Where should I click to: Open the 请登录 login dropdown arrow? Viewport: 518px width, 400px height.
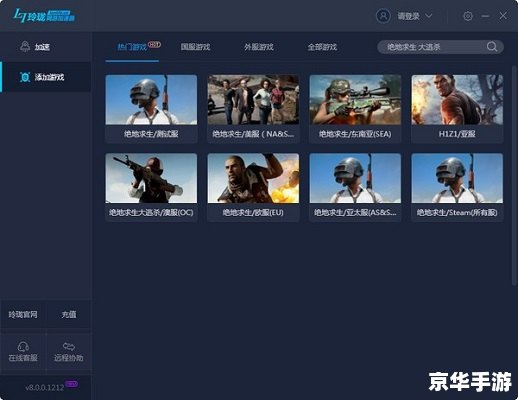429,16
